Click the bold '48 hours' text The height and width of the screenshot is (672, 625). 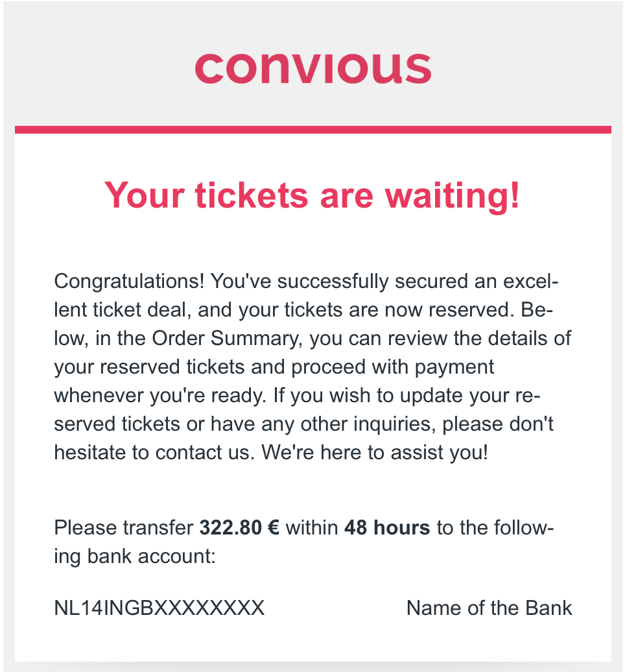pyautogui.click(x=387, y=527)
